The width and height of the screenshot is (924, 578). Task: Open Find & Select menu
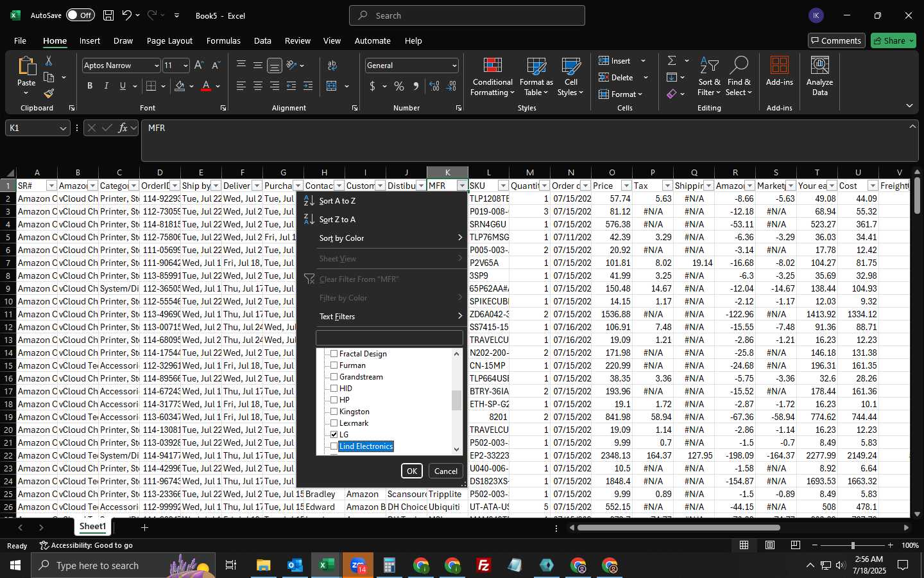[739, 77]
